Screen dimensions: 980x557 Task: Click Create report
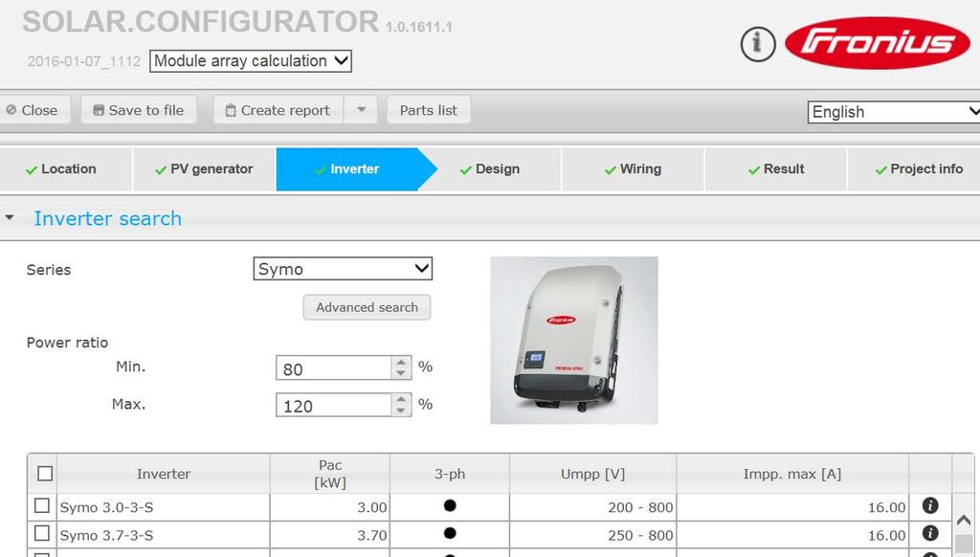coord(278,110)
